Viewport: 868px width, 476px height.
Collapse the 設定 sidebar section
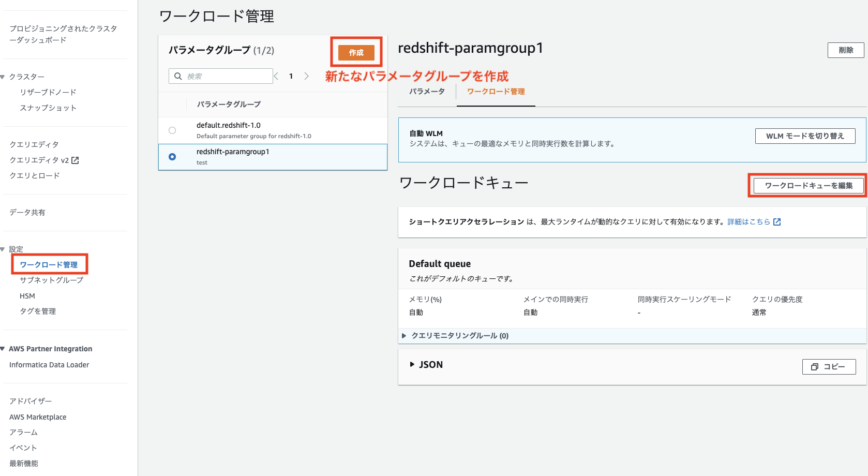pos(4,249)
